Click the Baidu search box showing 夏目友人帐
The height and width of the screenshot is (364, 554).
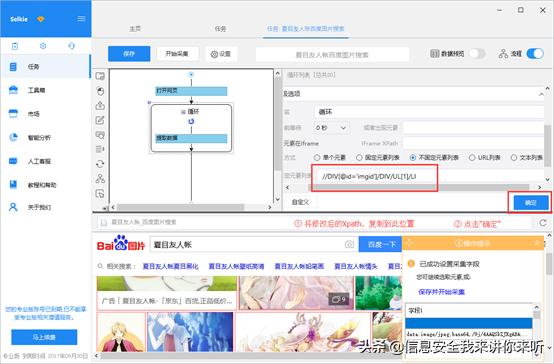[246, 245]
